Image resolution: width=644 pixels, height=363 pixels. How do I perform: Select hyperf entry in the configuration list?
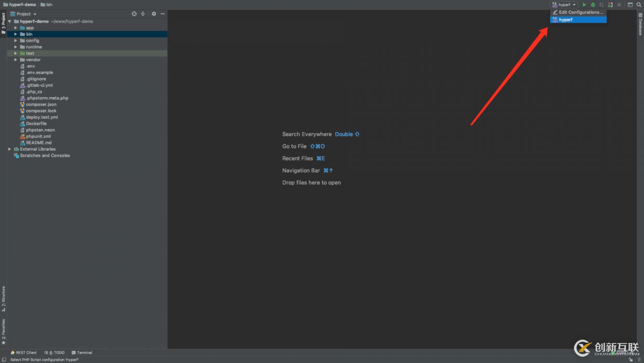pyautogui.click(x=578, y=20)
